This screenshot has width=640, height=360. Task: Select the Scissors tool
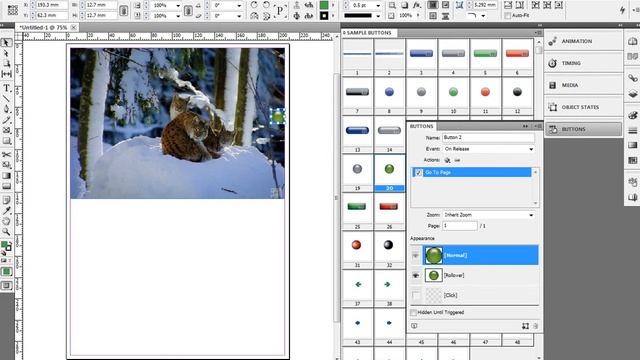point(6,155)
